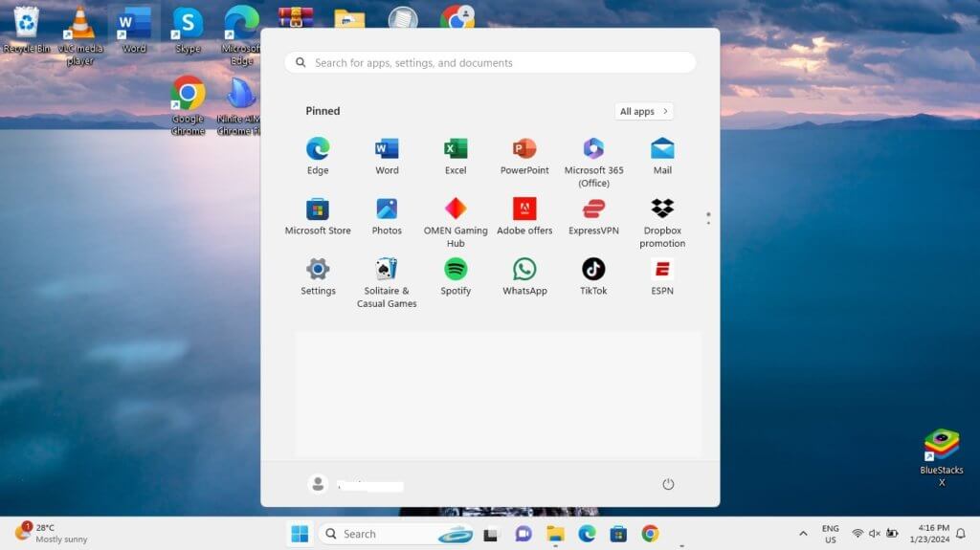
Task: Launch Solitaire & Casual Games
Action: 387,282
